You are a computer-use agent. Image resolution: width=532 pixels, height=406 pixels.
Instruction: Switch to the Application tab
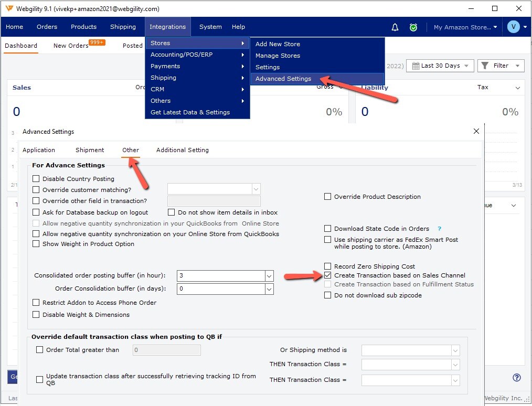pos(39,150)
